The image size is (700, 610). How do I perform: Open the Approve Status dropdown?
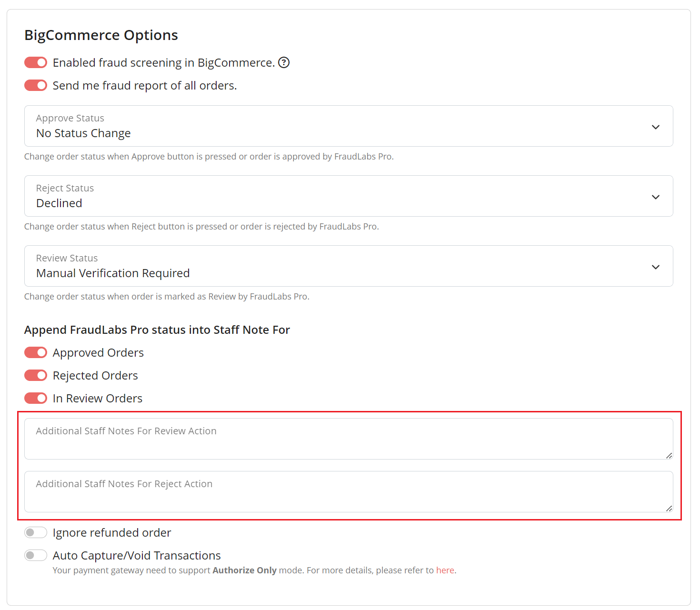coord(349,126)
